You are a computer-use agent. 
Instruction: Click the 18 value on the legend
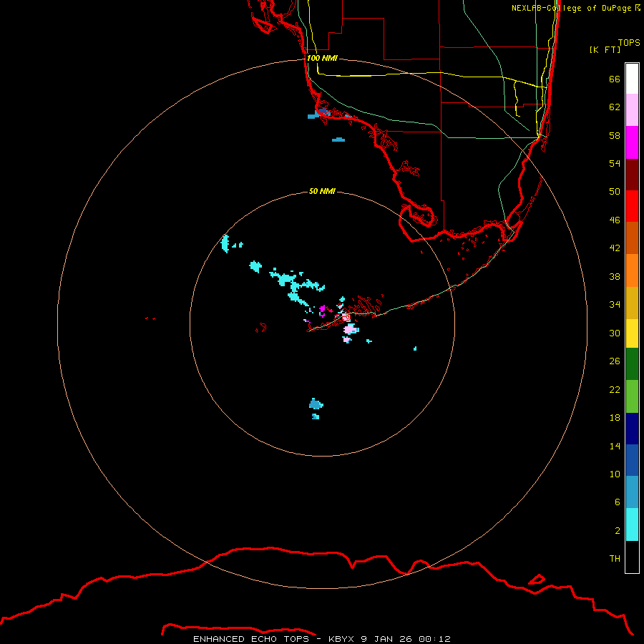pyautogui.click(x=615, y=418)
